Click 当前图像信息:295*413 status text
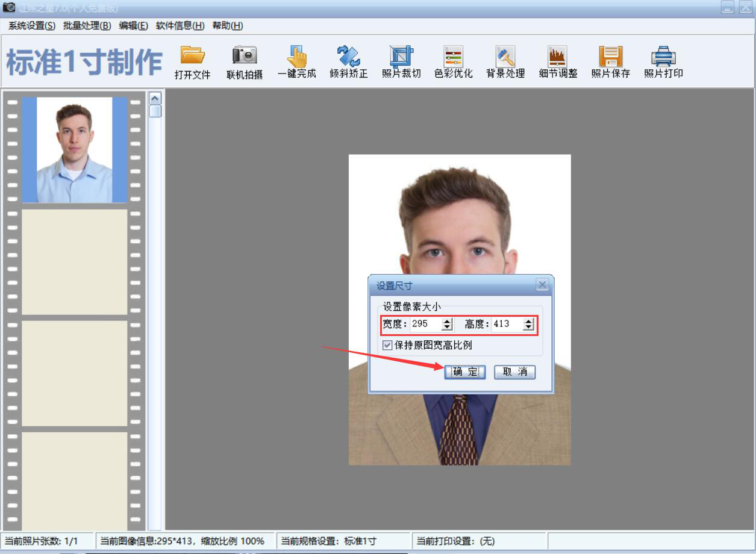 tap(183, 541)
